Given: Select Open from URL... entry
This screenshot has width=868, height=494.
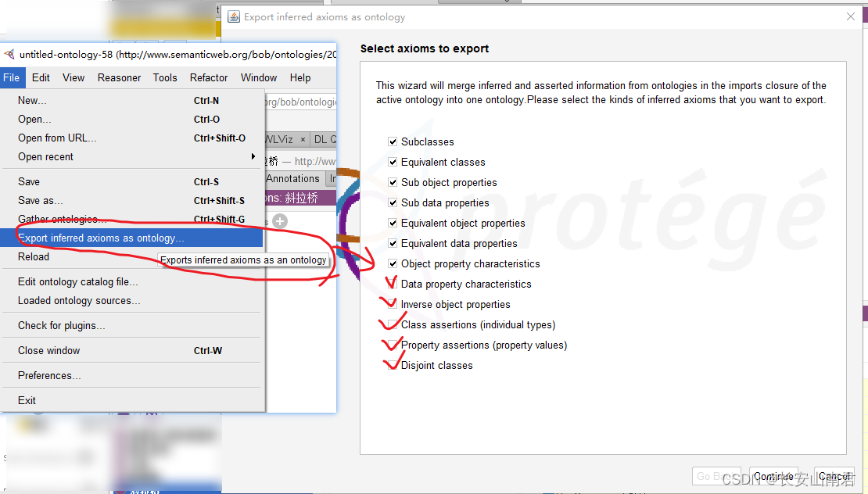Looking at the screenshot, I should coord(132,138).
